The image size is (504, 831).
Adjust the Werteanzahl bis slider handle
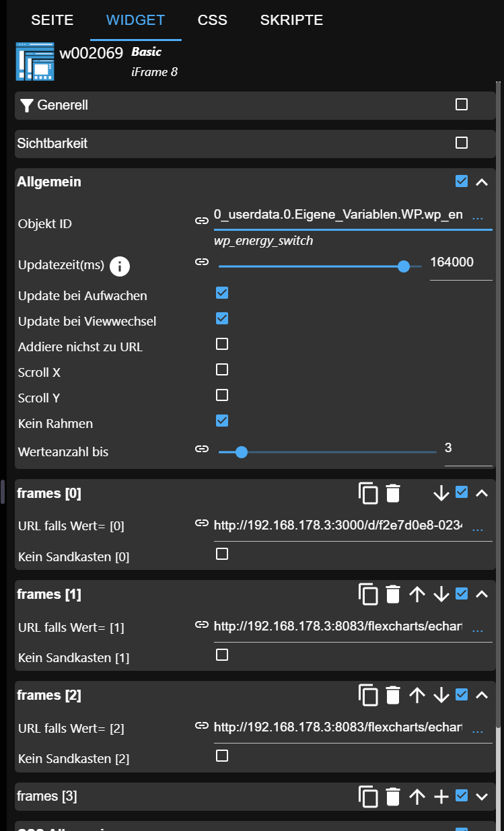click(242, 452)
